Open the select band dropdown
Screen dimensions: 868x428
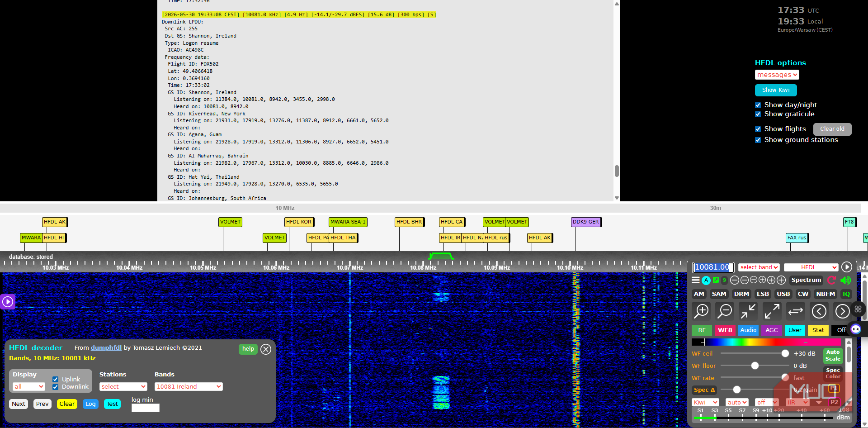coord(759,267)
